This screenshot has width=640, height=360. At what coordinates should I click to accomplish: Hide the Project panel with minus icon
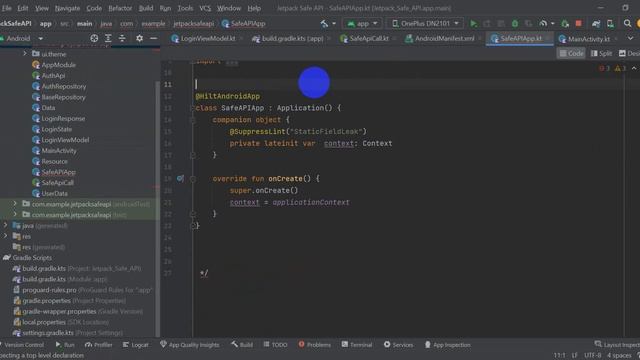pyautogui.click(x=153, y=38)
